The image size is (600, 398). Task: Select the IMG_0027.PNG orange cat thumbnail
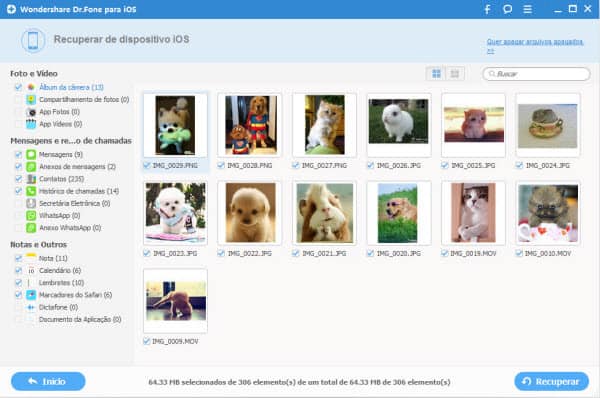pyautogui.click(x=324, y=125)
